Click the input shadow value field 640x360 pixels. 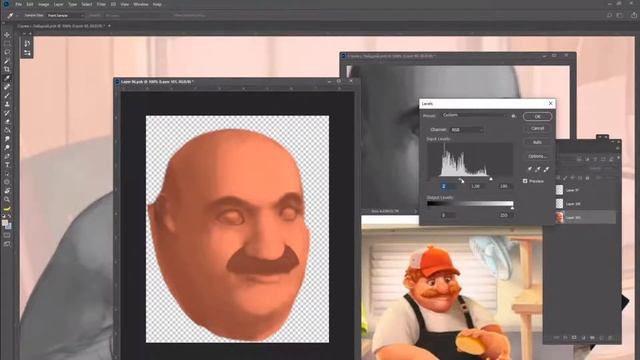(x=448, y=186)
